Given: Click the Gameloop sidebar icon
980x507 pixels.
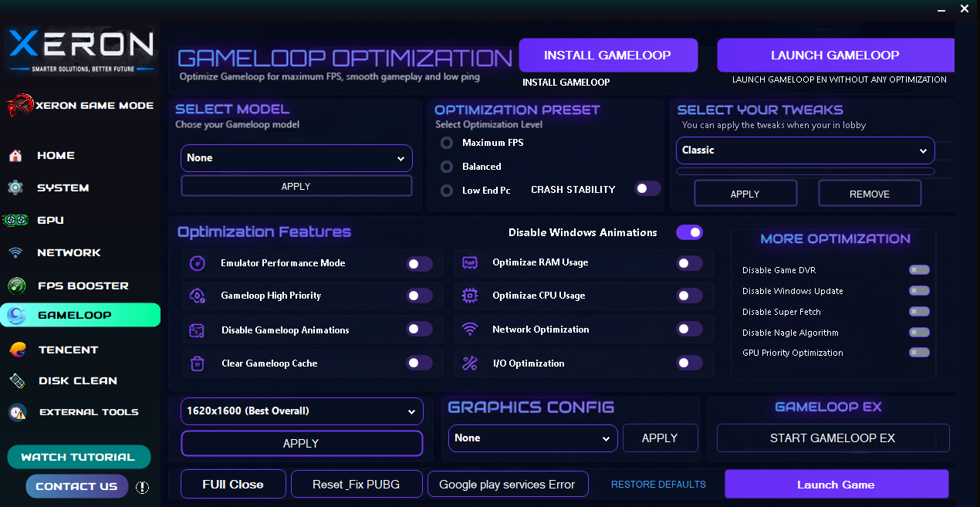Looking at the screenshot, I should click(x=17, y=315).
